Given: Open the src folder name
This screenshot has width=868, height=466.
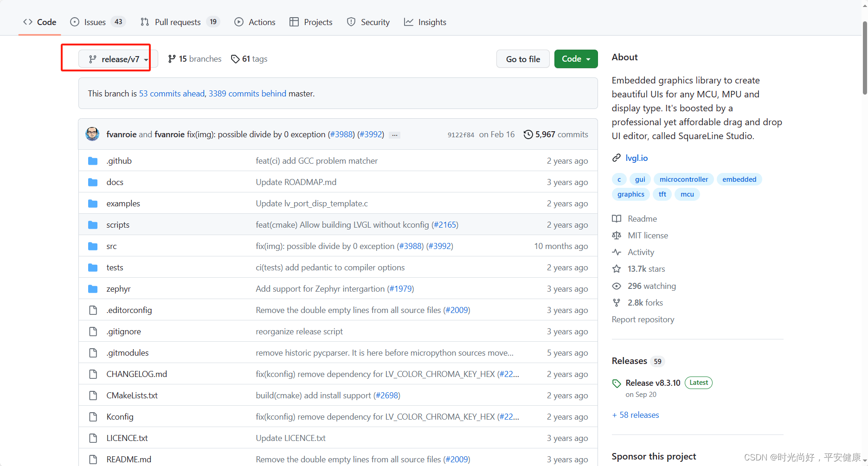Looking at the screenshot, I should point(112,246).
